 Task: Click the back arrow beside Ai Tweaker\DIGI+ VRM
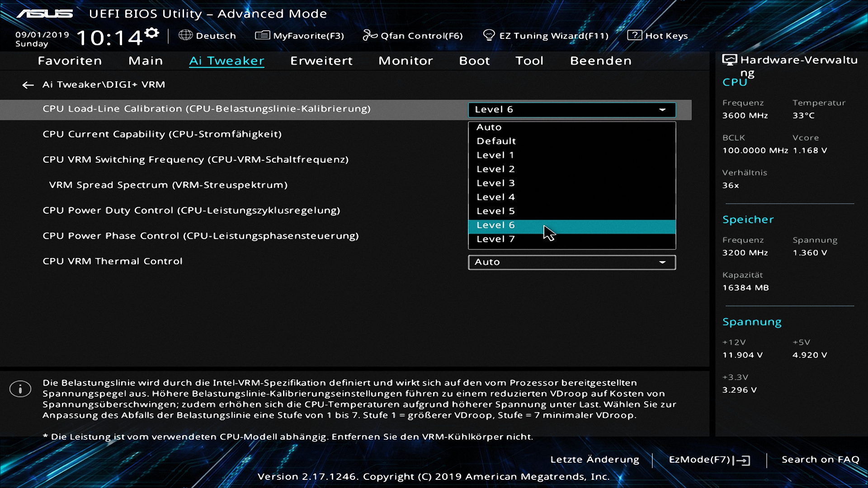coord(28,85)
